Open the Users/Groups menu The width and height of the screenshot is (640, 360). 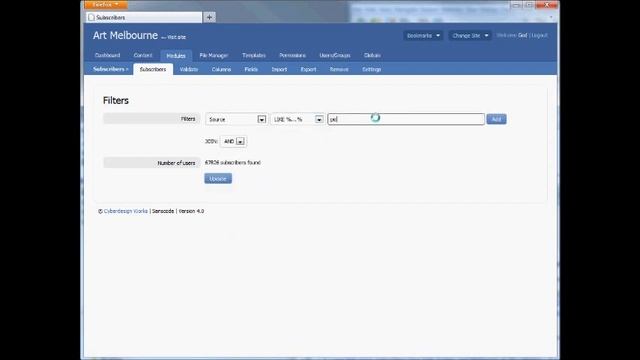335,55
